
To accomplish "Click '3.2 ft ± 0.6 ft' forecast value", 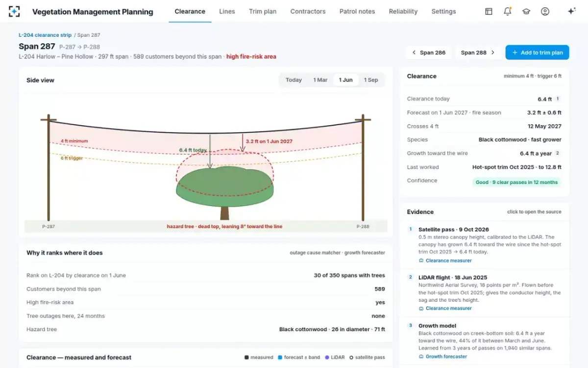I will coord(544,112).
